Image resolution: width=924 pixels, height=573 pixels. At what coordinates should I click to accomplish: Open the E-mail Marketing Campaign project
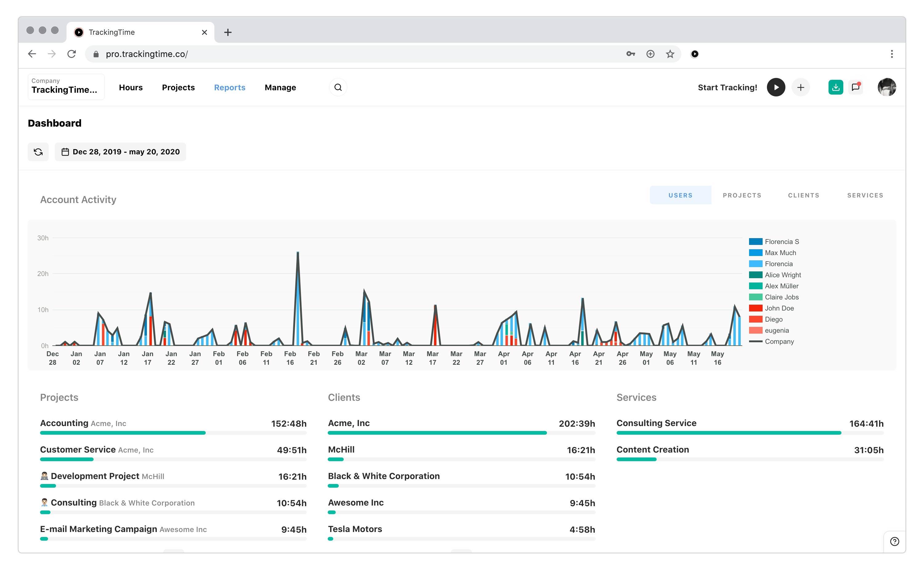pos(173,532)
